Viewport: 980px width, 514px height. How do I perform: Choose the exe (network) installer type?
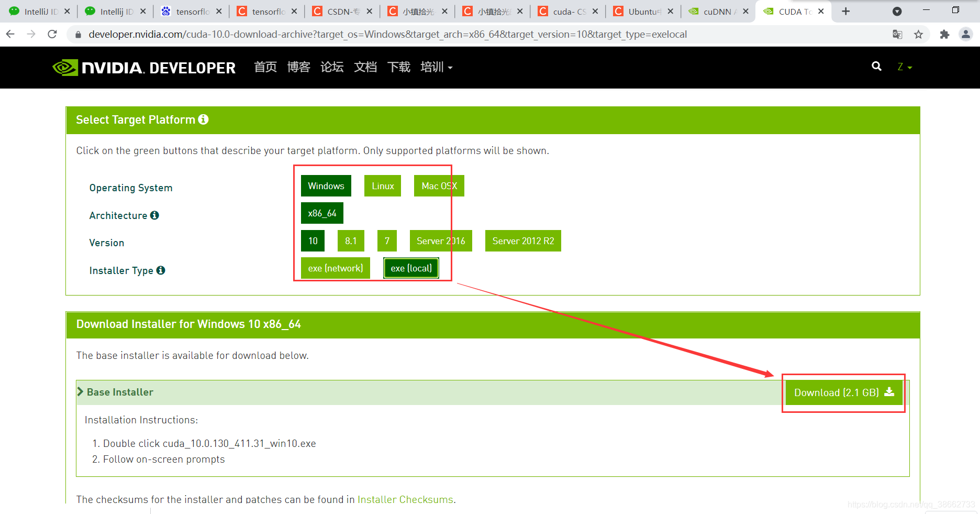tap(336, 268)
